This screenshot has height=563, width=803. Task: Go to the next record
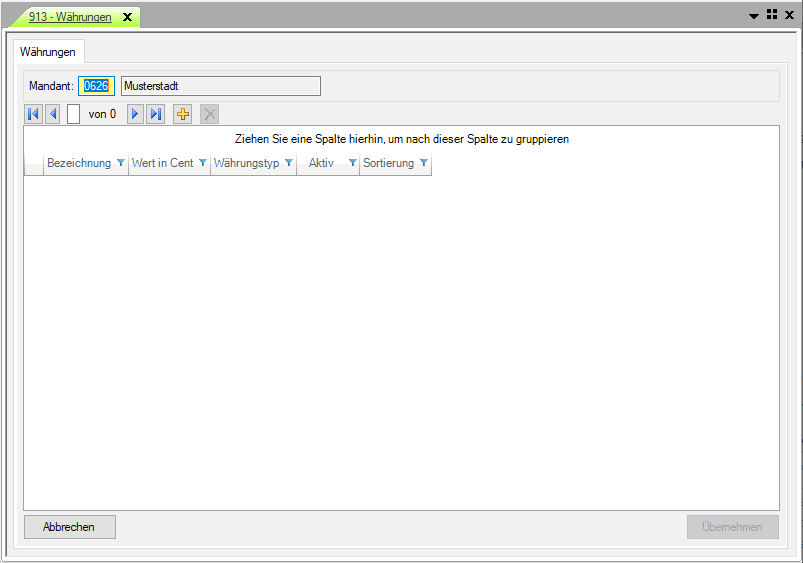click(x=135, y=114)
